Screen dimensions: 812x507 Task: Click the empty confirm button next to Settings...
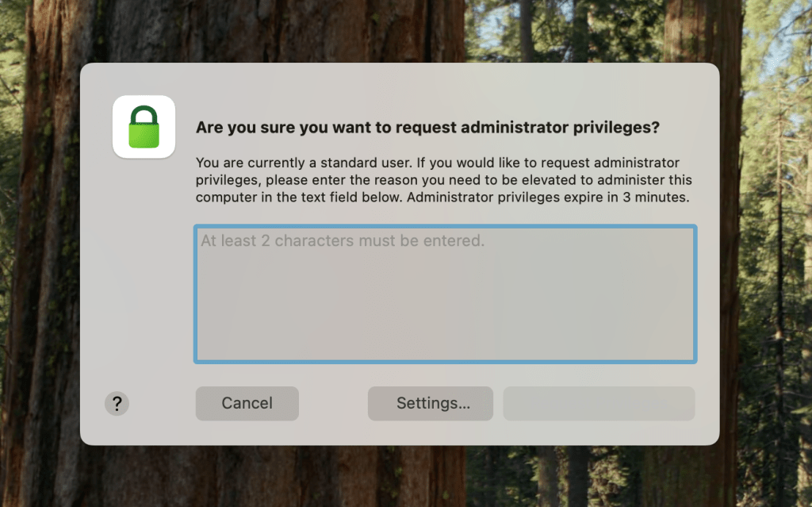point(599,404)
